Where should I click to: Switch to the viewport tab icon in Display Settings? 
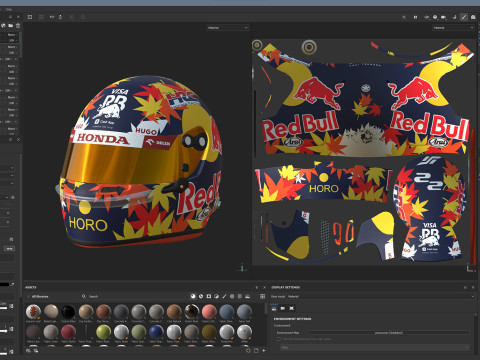click(291, 308)
